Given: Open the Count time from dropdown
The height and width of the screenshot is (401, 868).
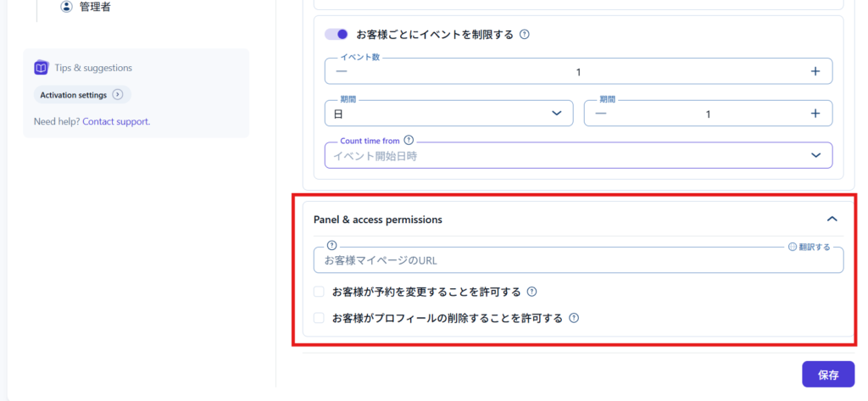Looking at the screenshot, I should pyautogui.click(x=576, y=155).
